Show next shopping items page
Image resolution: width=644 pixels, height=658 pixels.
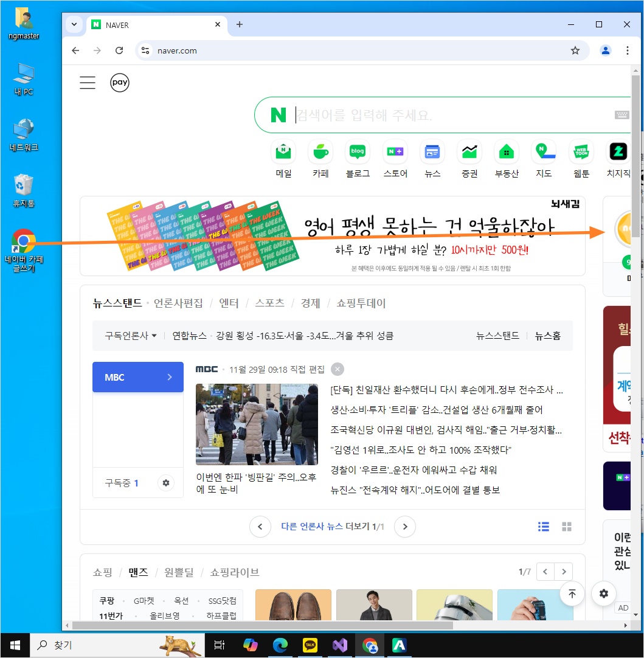[564, 572]
